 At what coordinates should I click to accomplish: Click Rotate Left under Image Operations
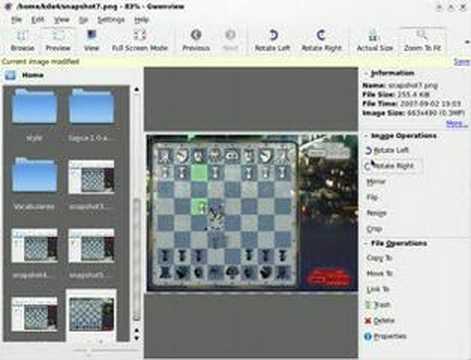point(387,150)
